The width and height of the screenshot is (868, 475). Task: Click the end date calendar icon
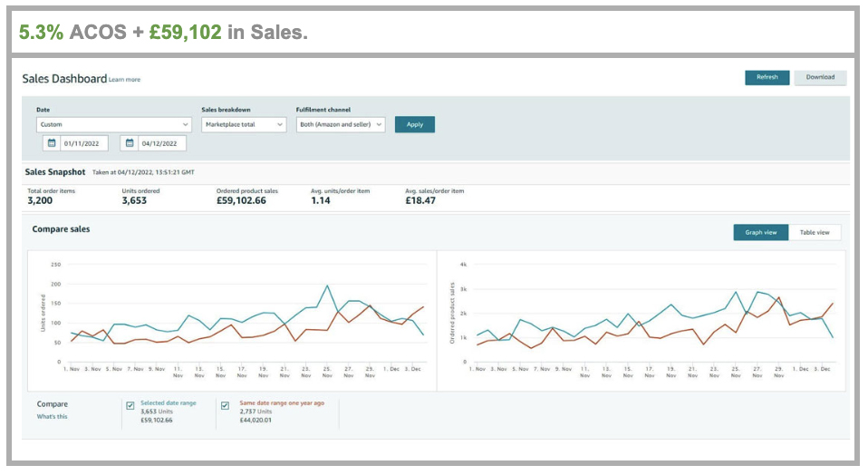[x=130, y=143]
